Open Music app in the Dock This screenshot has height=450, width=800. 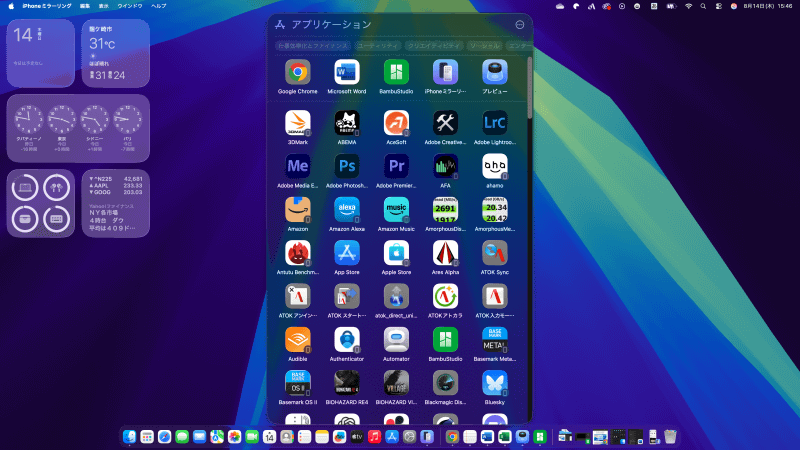click(x=374, y=437)
